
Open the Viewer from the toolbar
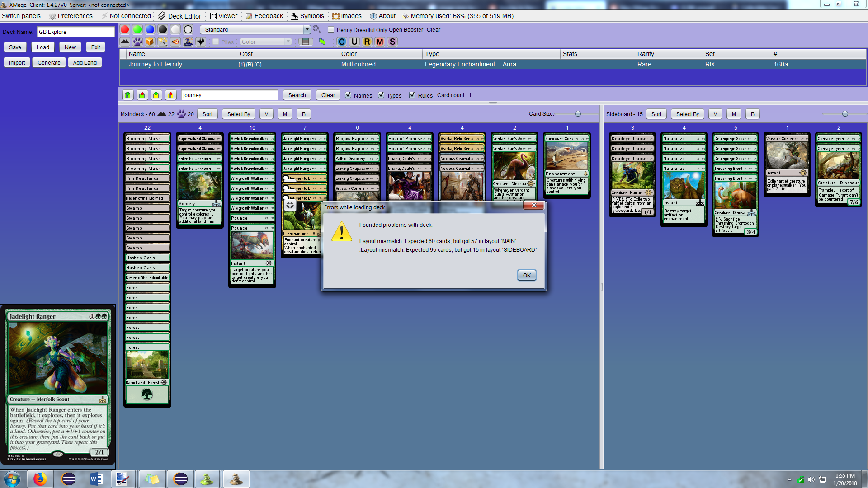[x=223, y=16]
